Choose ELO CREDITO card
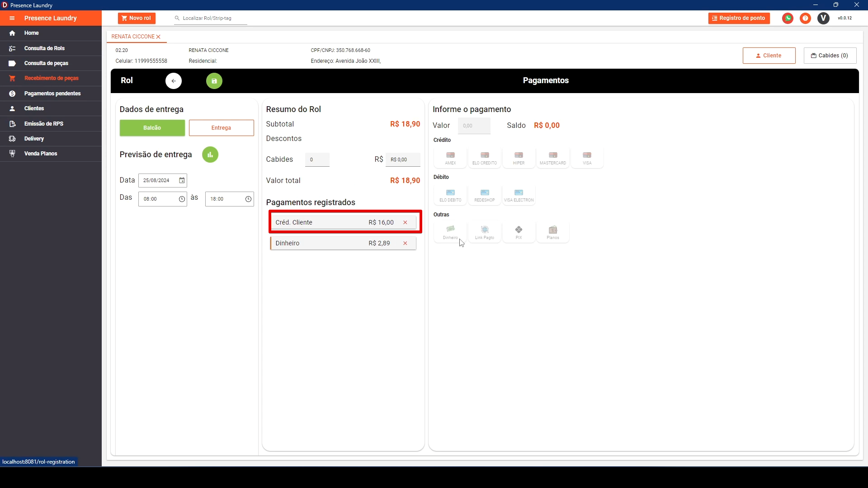 [485, 158]
